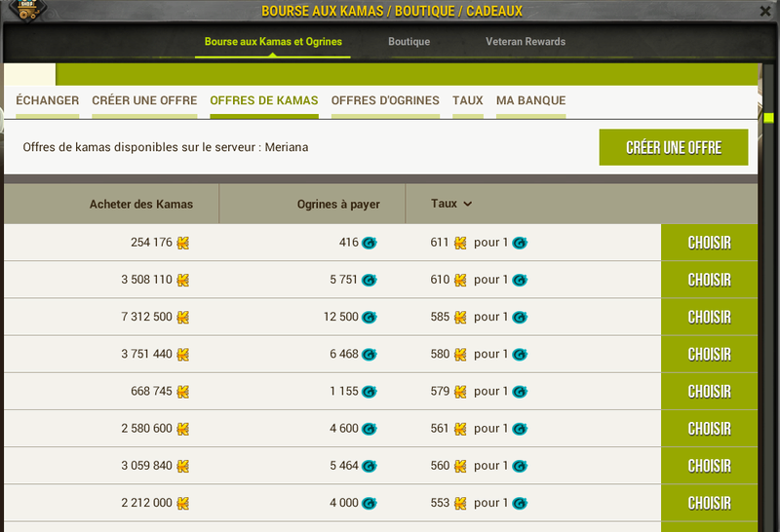Select OFFRES DE KAMAS tab
Image resolution: width=780 pixels, height=532 pixels.
tap(263, 101)
